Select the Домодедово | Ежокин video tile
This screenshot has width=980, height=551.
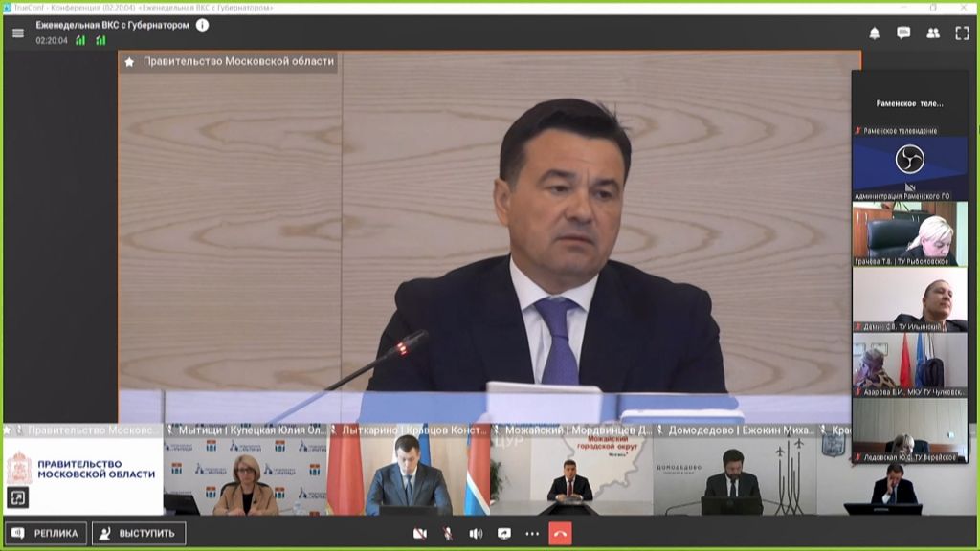pos(734,470)
